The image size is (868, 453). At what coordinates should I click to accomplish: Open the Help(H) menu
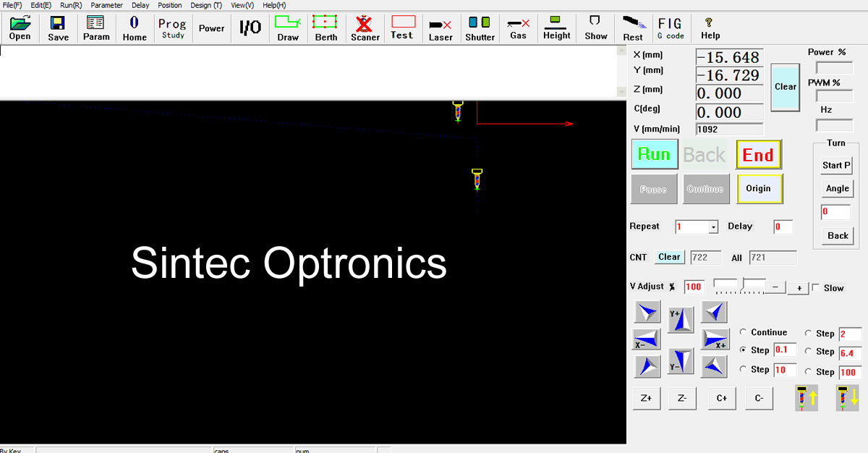point(274,5)
